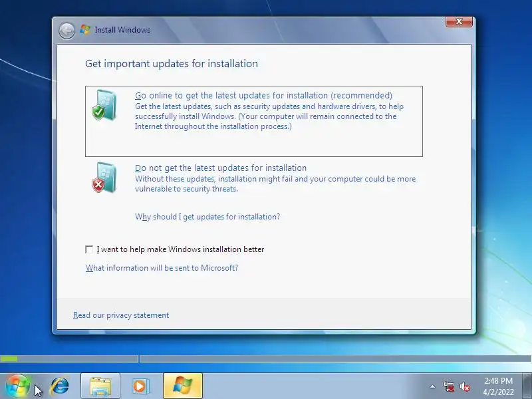
Task: Open Windows Media Player from taskbar
Action: [x=140, y=386]
